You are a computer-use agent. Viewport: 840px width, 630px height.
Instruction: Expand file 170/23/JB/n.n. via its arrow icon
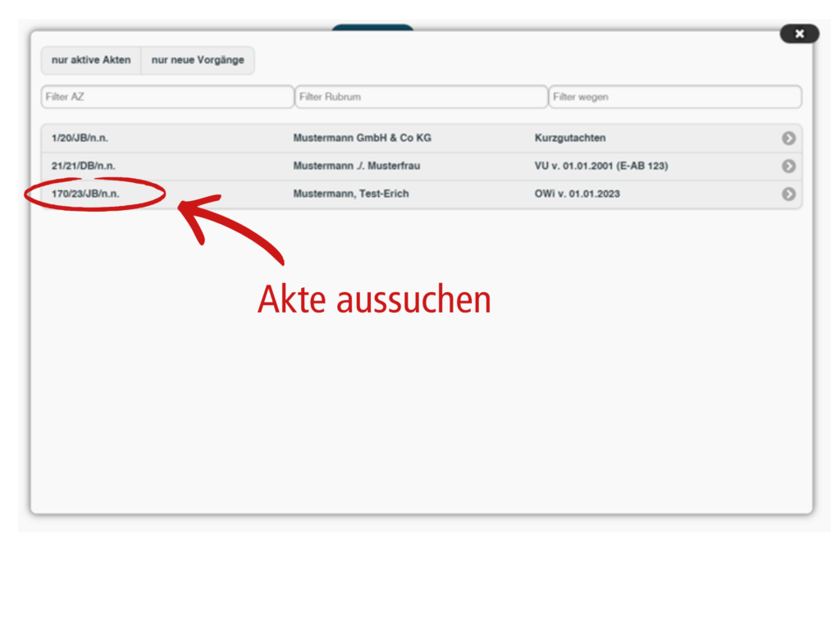(788, 194)
